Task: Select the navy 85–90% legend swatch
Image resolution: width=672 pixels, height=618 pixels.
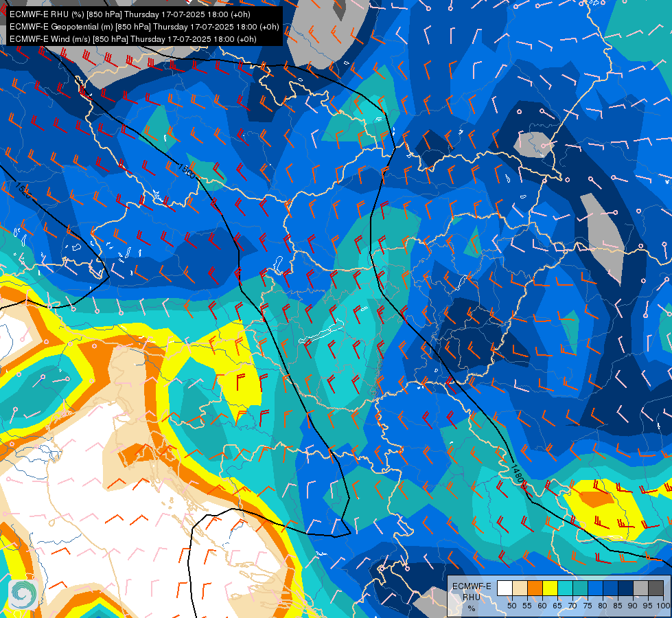Action: click(x=625, y=588)
